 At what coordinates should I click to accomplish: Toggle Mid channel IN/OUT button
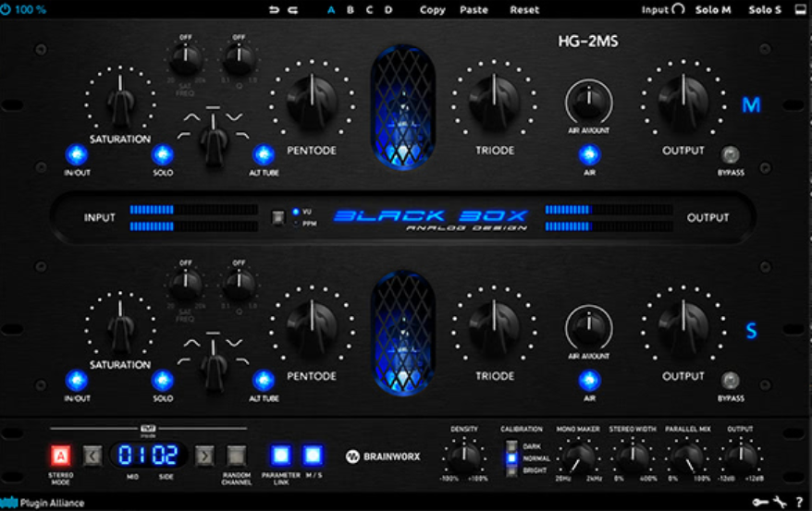click(x=77, y=154)
